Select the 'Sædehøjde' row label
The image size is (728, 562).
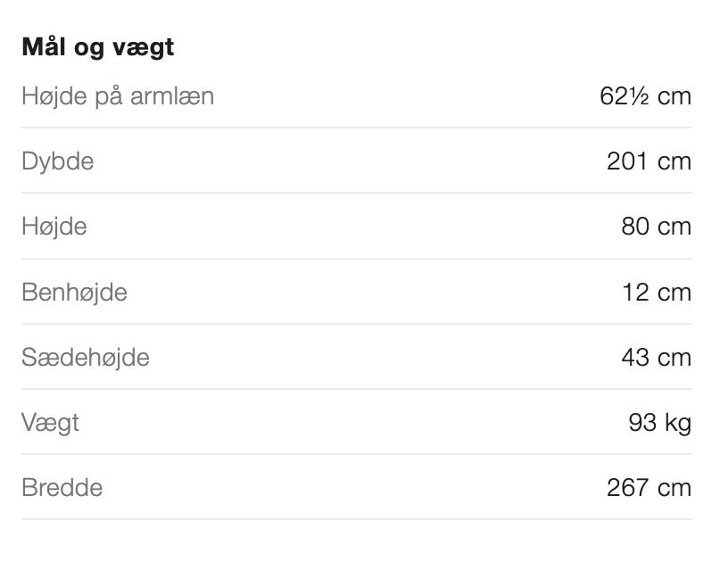click(86, 358)
